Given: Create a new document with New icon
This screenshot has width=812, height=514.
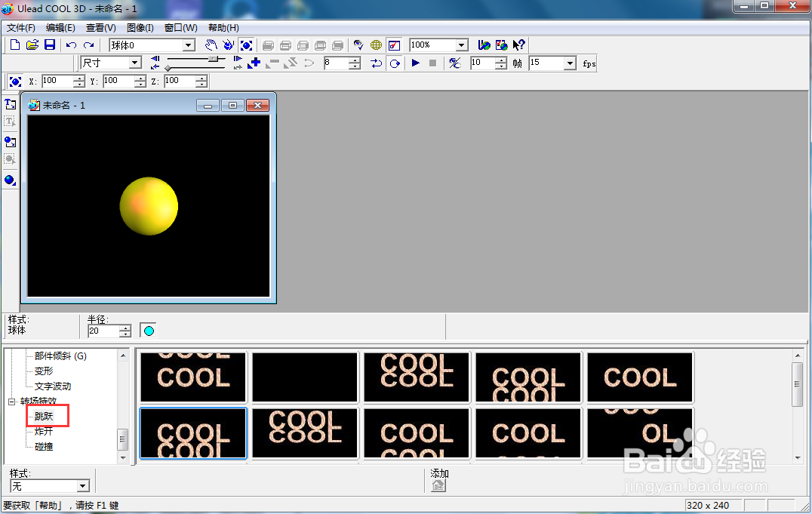Looking at the screenshot, I should (x=15, y=45).
